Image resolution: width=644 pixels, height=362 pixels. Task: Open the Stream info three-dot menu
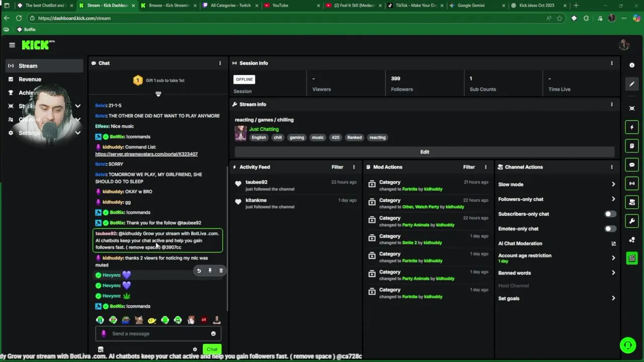(x=612, y=104)
